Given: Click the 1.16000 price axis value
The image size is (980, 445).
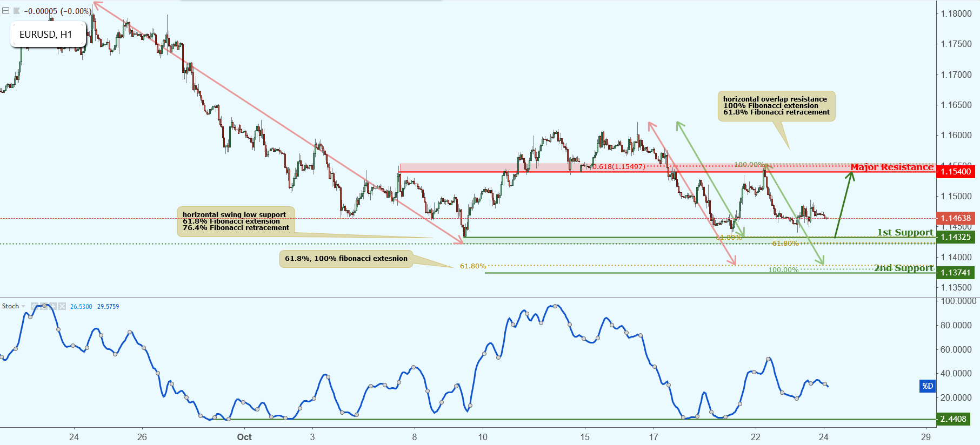Looking at the screenshot, I should (956, 135).
